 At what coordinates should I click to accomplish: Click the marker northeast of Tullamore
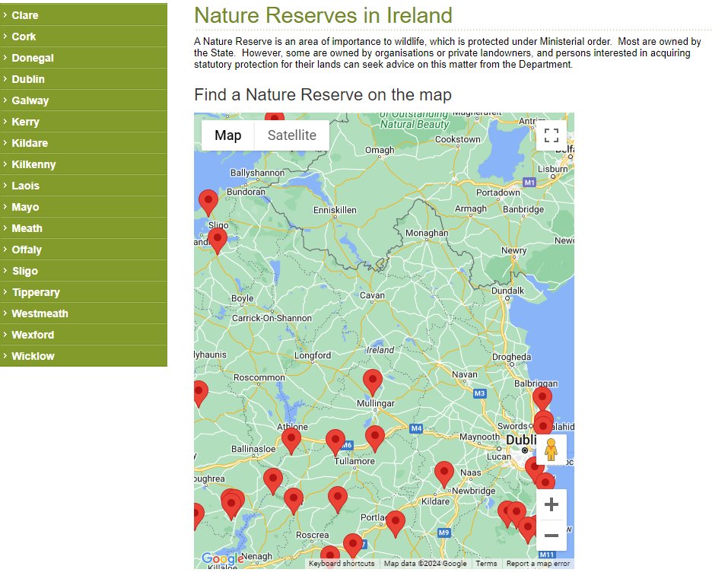coord(375,437)
